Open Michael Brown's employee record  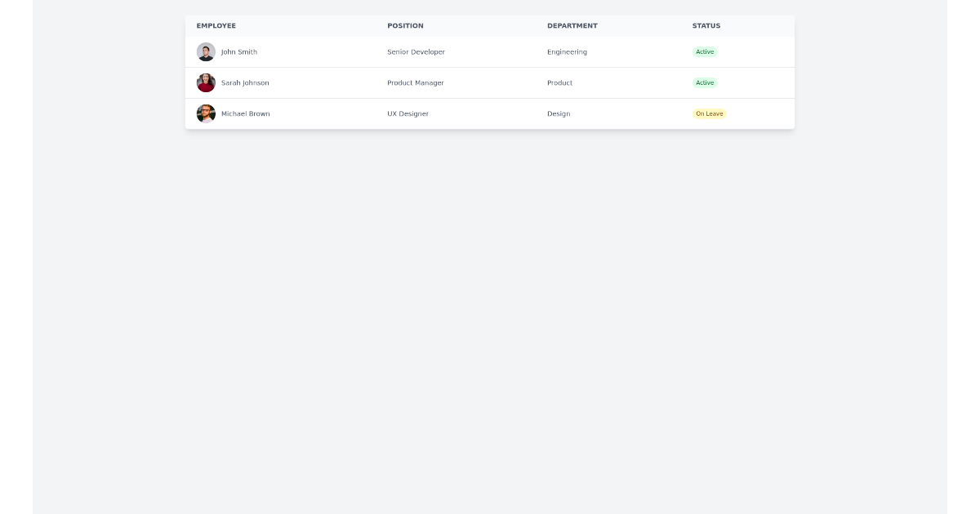245,113
